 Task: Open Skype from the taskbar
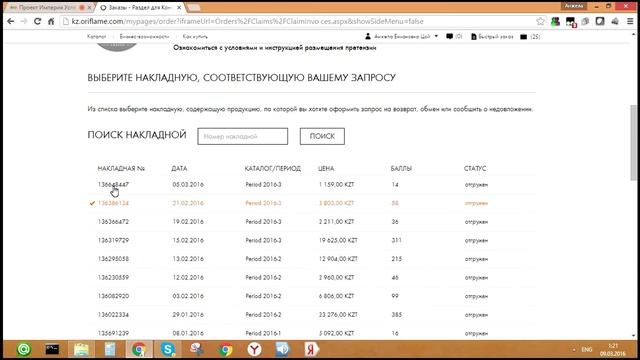[168, 349]
